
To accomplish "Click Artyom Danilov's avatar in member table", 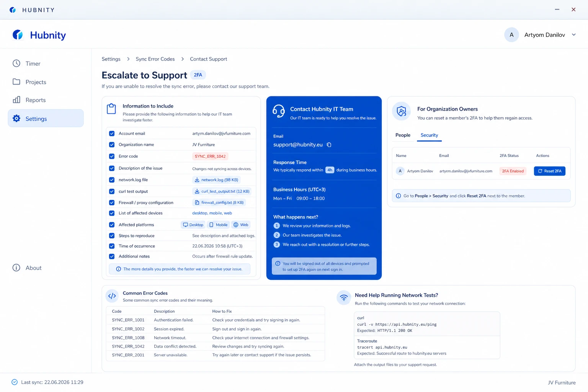I will 400,171.
